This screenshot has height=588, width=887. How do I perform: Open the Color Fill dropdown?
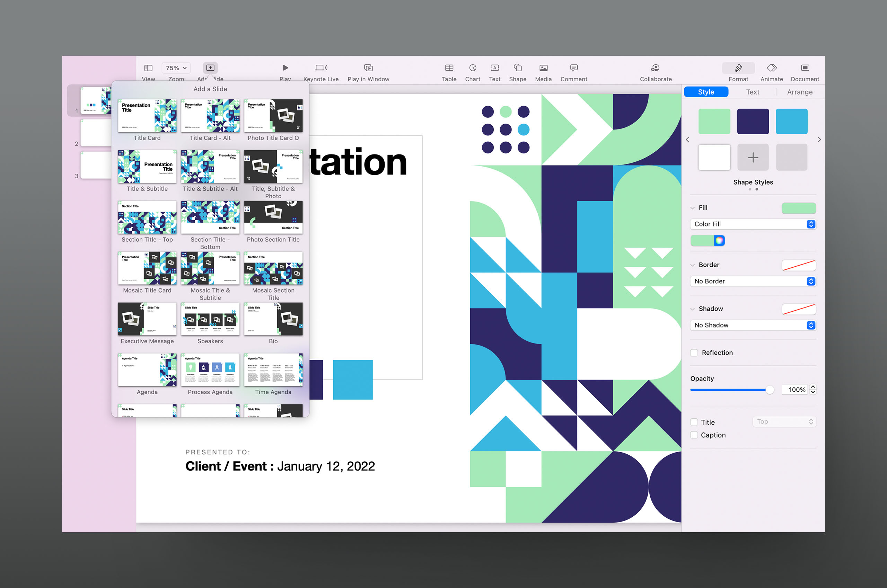point(753,224)
